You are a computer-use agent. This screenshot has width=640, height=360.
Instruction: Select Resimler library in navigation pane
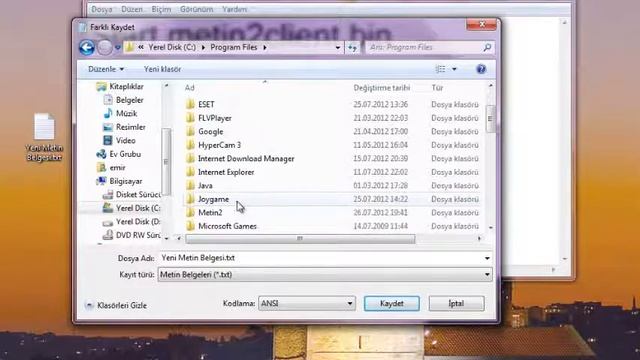tap(131, 127)
